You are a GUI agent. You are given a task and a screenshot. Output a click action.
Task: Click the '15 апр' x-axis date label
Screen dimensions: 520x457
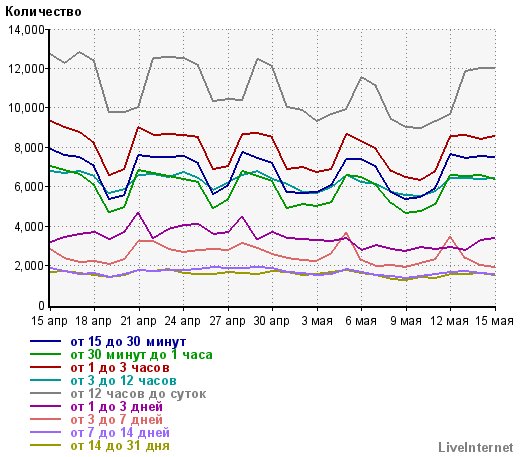click(x=49, y=321)
